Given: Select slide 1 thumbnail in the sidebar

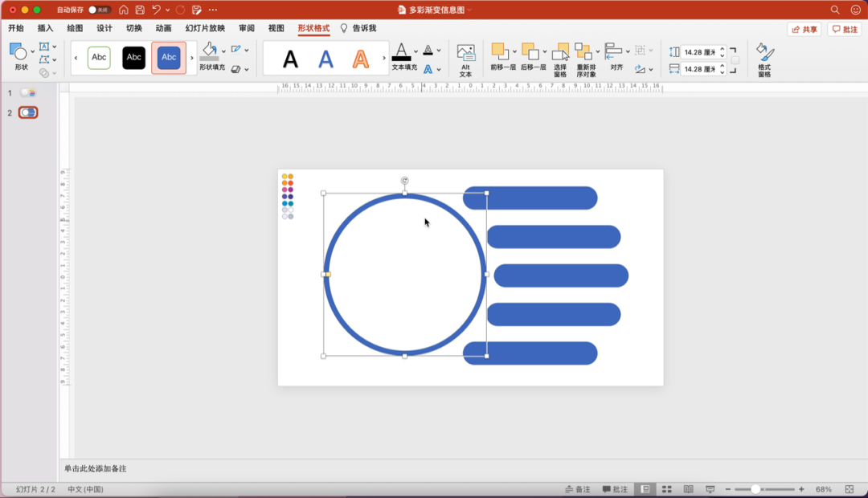Looking at the screenshot, I should click(28, 93).
